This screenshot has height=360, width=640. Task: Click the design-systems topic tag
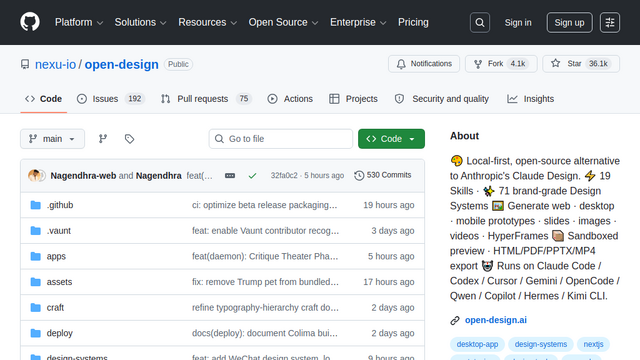pos(541,344)
